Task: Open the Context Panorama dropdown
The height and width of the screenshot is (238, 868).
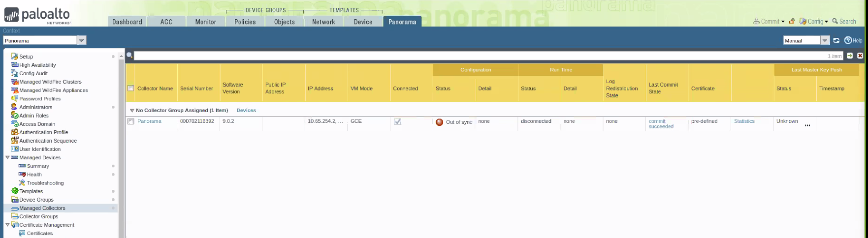Action: click(x=82, y=40)
